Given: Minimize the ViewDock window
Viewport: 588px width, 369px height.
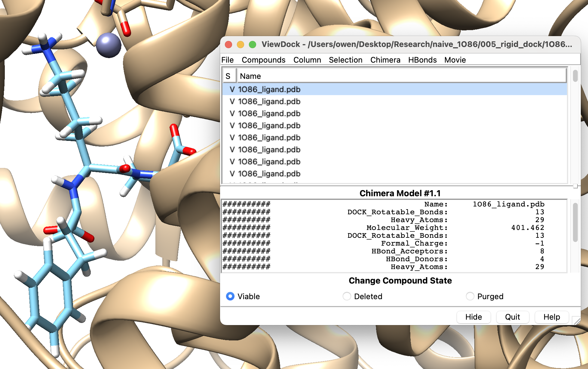Looking at the screenshot, I should [x=240, y=45].
